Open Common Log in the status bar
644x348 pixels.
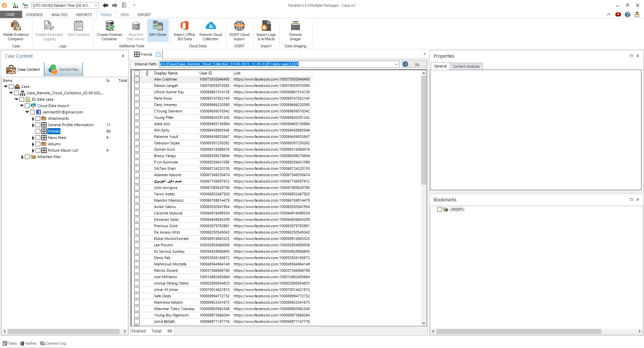point(53,343)
